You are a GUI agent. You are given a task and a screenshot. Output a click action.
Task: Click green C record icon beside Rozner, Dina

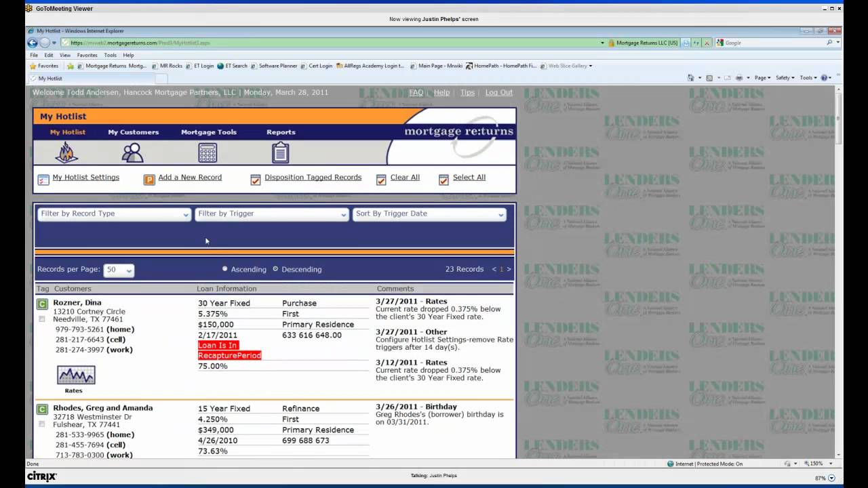pos(41,304)
